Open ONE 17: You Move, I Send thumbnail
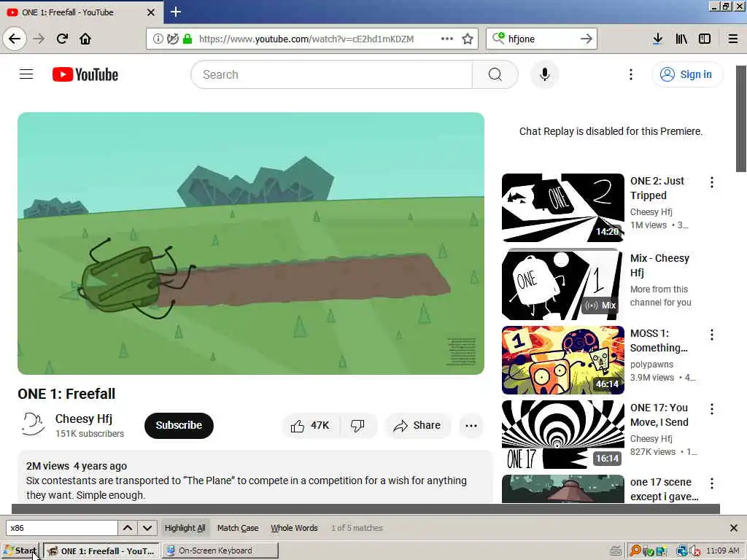Screen dimensions: 747x560 562,435
